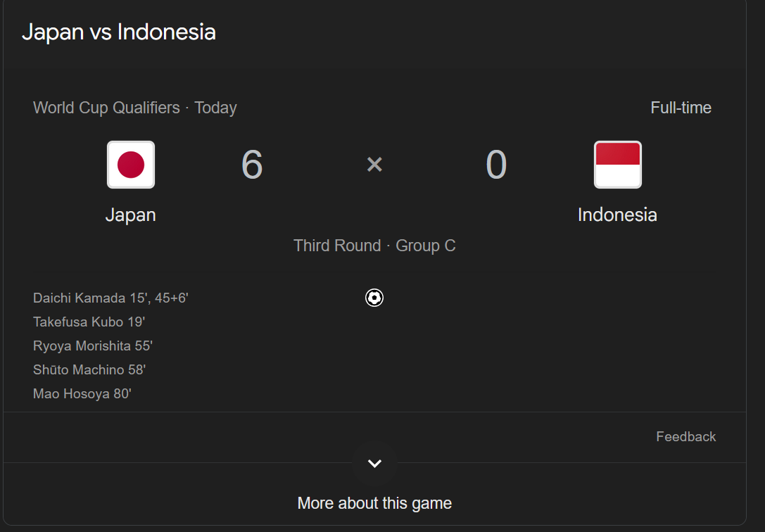Select scorer Mao Hosoya 80'
765x532 pixels.
[x=82, y=393]
